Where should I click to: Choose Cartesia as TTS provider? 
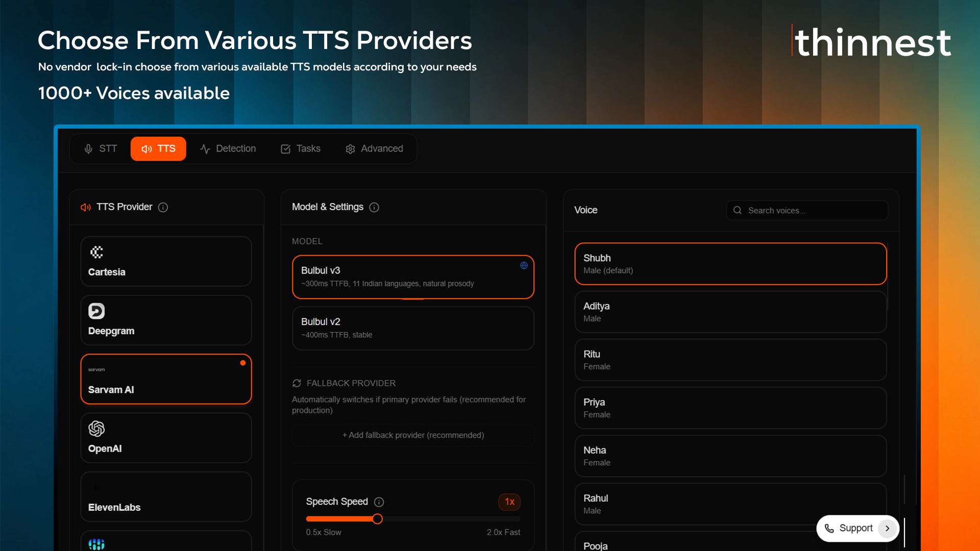(x=166, y=261)
